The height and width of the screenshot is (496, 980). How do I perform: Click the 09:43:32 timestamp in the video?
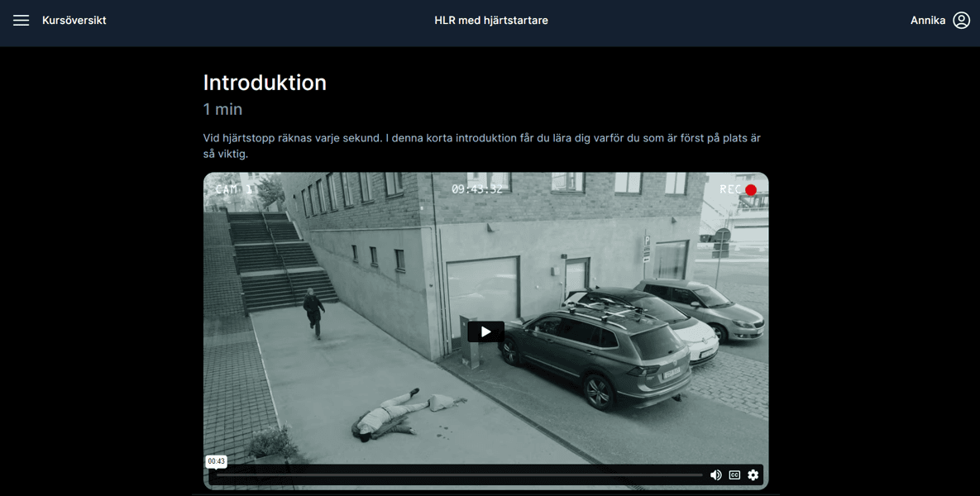[476, 189]
